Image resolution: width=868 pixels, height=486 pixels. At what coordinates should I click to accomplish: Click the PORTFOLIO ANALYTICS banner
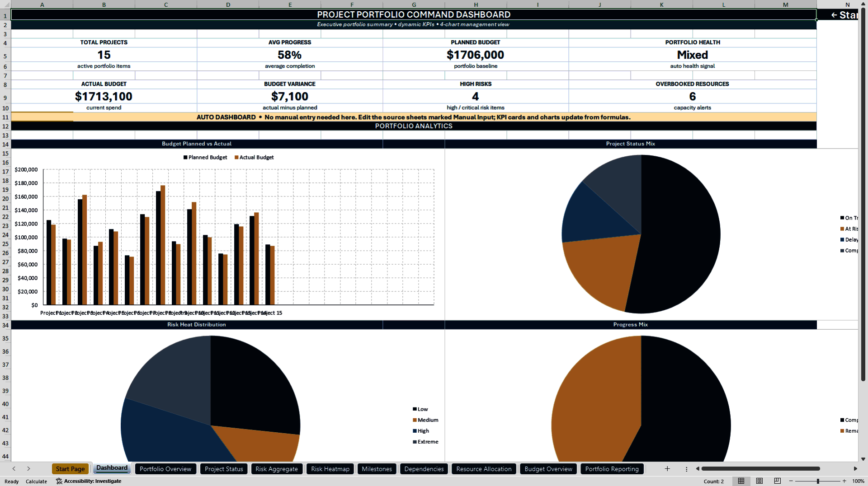click(414, 126)
